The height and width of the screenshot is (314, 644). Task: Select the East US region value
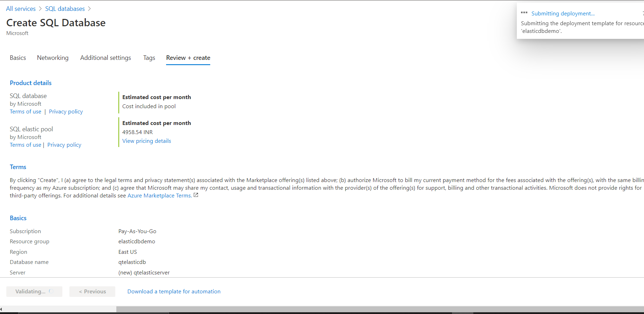(x=128, y=252)
